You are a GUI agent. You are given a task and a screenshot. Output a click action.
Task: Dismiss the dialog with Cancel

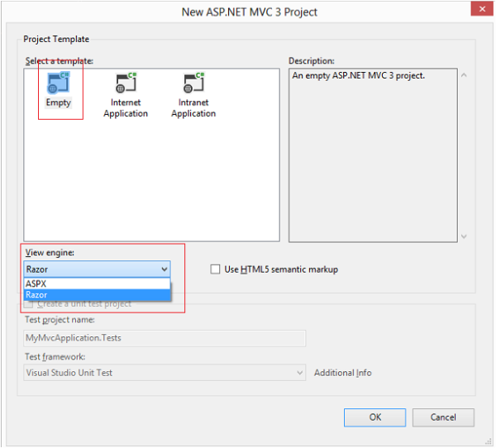click(443, 417)
